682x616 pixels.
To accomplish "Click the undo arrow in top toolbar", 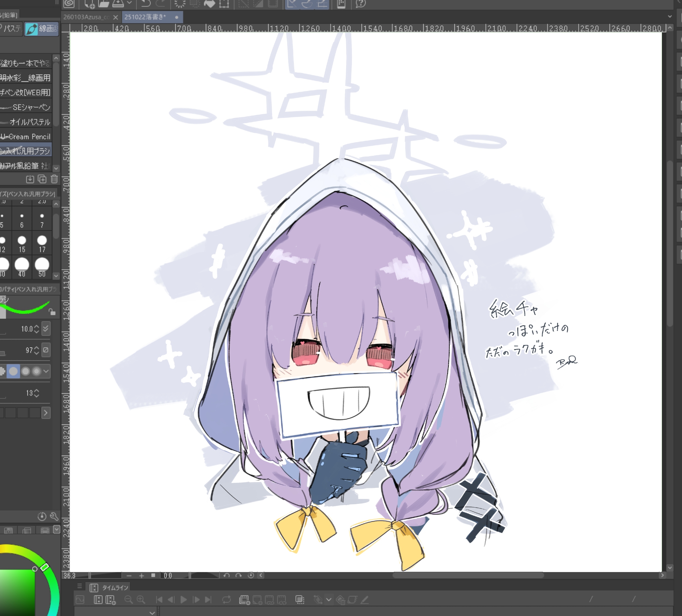I will [x=146, y=4].
